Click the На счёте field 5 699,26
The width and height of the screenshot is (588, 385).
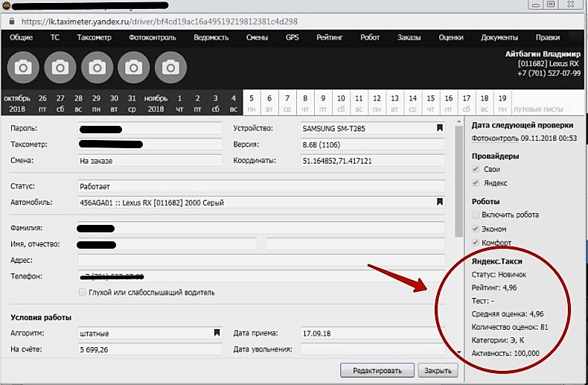(150, 349)
